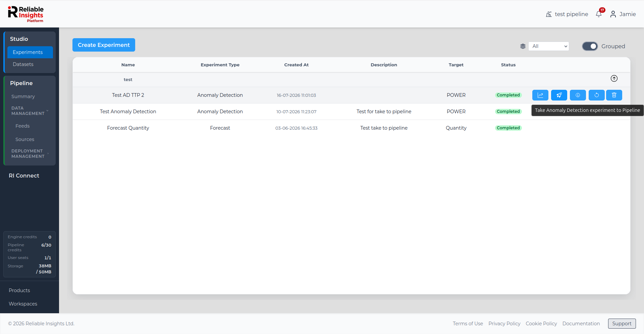Open the Documentation link

581,324
